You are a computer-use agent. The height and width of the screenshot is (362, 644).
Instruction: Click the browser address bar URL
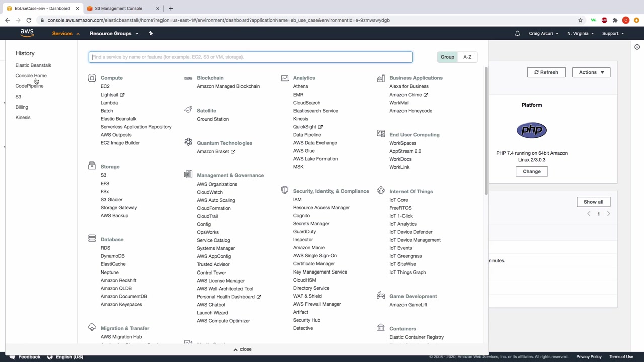coord(219,20)
